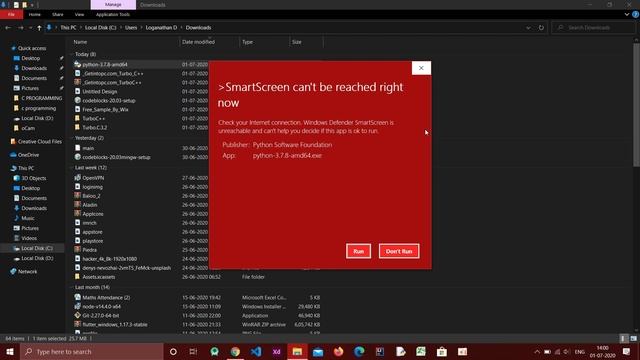Screen dimensions: 640x360
Task: Open Music under This PC
Action: pyautogui.click(x=28, y=218)
